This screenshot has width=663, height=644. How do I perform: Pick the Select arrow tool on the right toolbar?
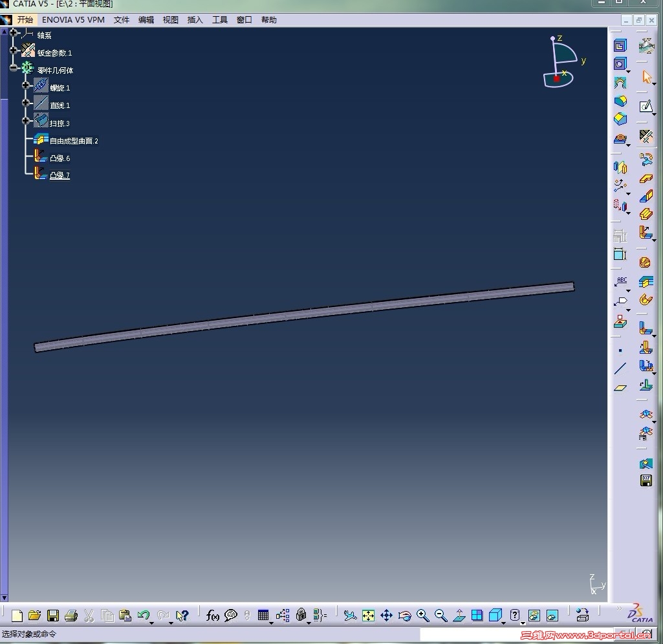(x=647, y=77)
